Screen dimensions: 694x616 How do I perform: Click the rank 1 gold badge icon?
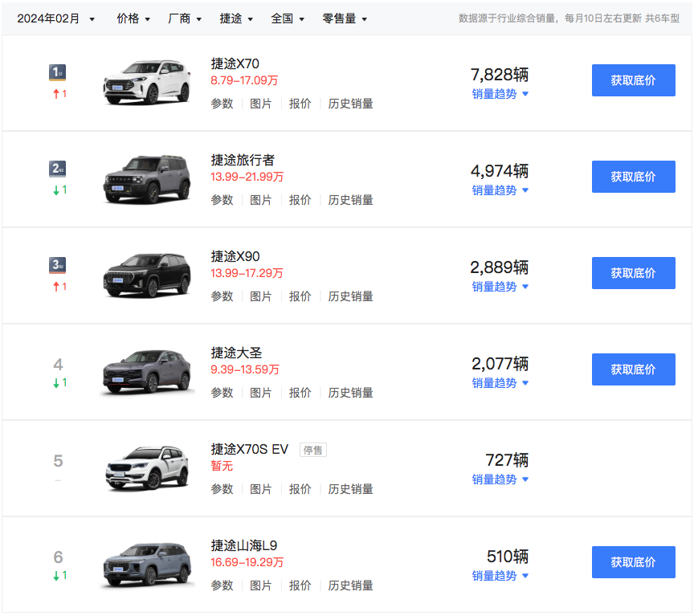pos(58,73)
